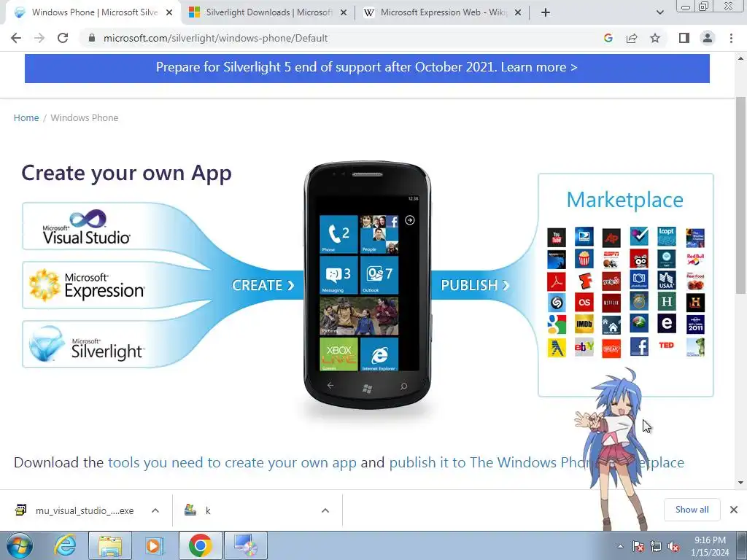Expand options for mu_visual_studio download
Viewport: 747px width, 560px height.
pos(155,510)
